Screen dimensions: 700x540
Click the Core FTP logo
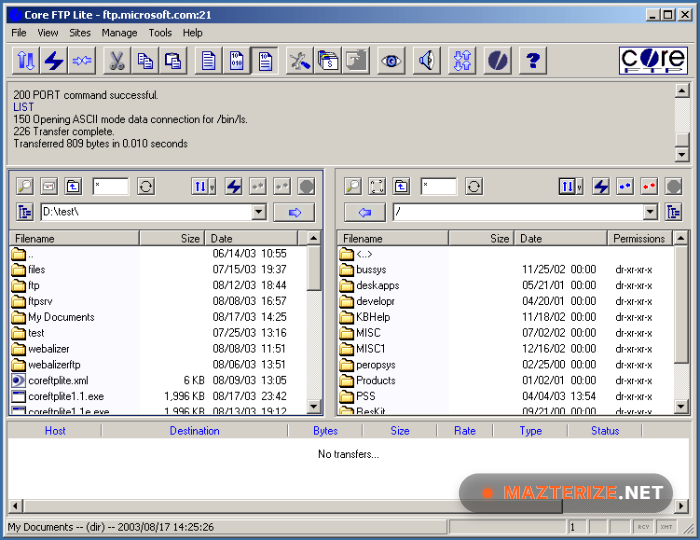(x=653, y=61)
